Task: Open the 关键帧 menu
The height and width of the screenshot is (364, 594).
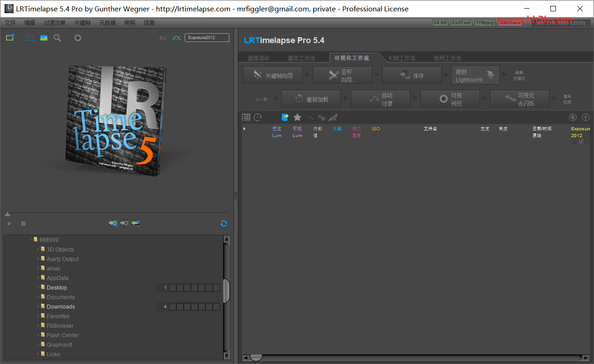Action: pos(82,23)
